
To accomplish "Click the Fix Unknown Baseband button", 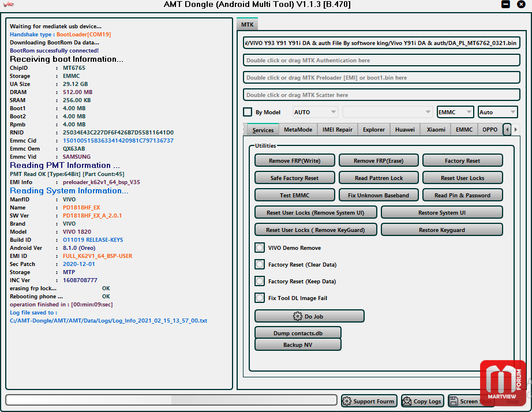I will pyautogui.click(x=379, y=195).
